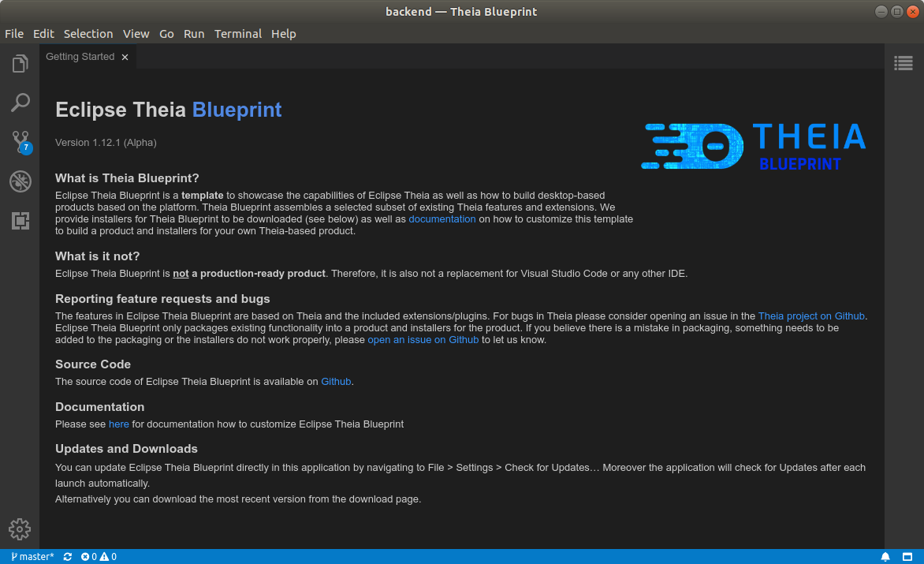Viewport: 924px width, 564px height.
Task: Open Source Control view with 7 changes
Action: pyautogui.click(x=20, y=142)
